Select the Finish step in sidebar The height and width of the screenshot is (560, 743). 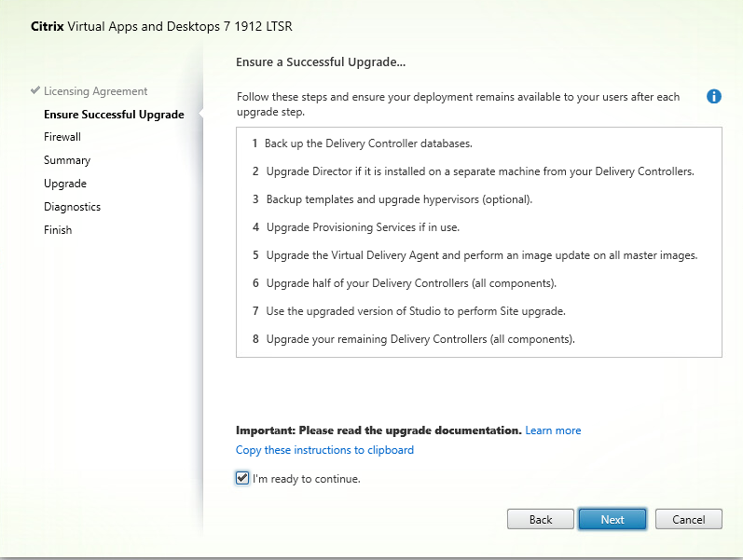pos(58,230)
